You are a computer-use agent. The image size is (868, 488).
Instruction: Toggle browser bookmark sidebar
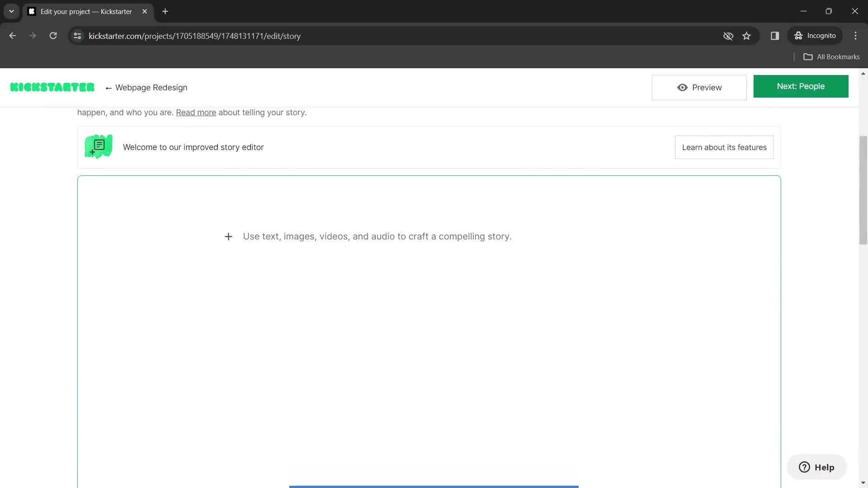(774, 36)
